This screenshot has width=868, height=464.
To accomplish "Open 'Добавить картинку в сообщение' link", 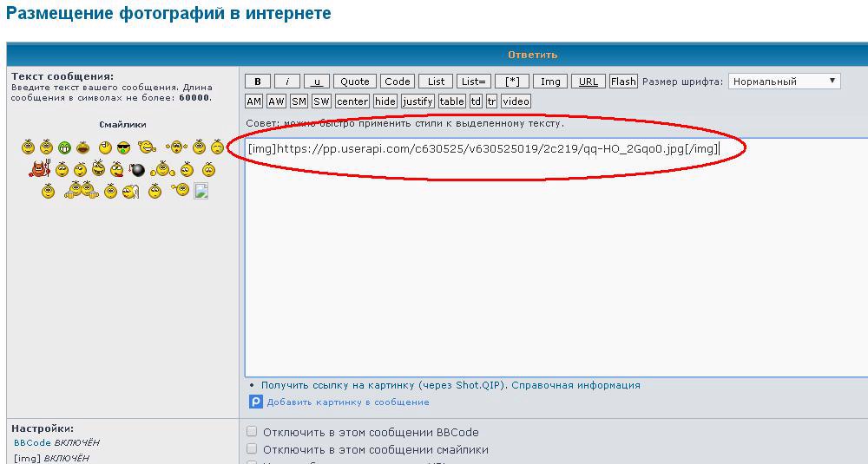I will 347,402.
